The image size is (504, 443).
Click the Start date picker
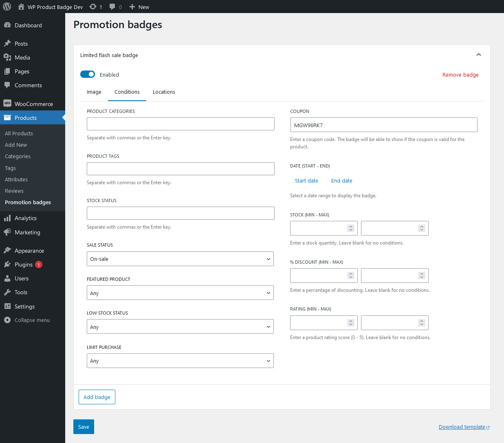pyautogui.click(x=306, y=181)
